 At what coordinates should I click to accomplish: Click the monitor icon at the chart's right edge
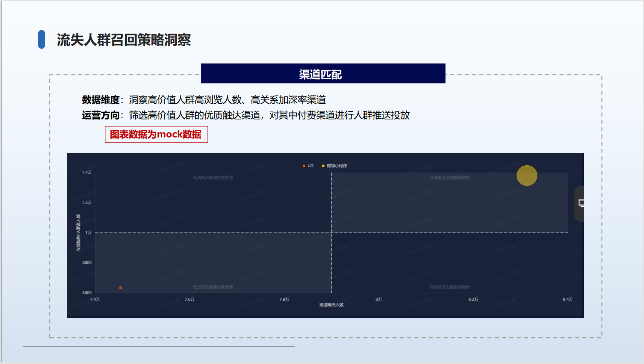[581, 203]
